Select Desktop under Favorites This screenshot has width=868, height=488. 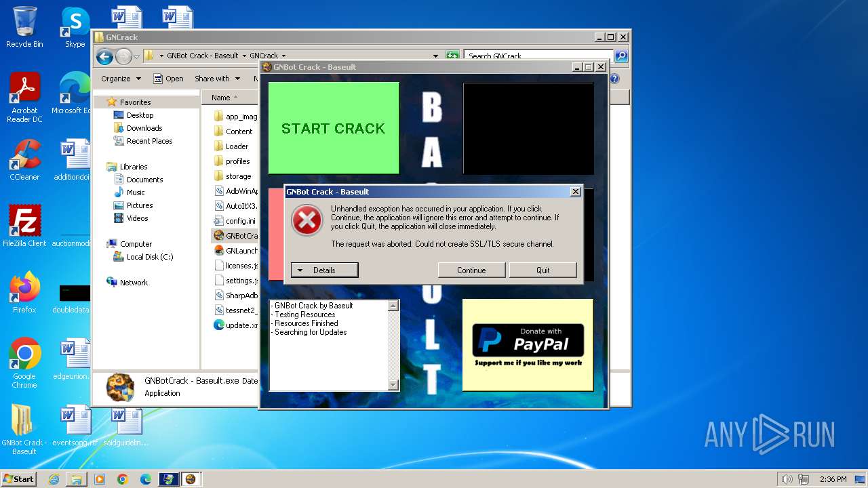[x=140, y=115]
